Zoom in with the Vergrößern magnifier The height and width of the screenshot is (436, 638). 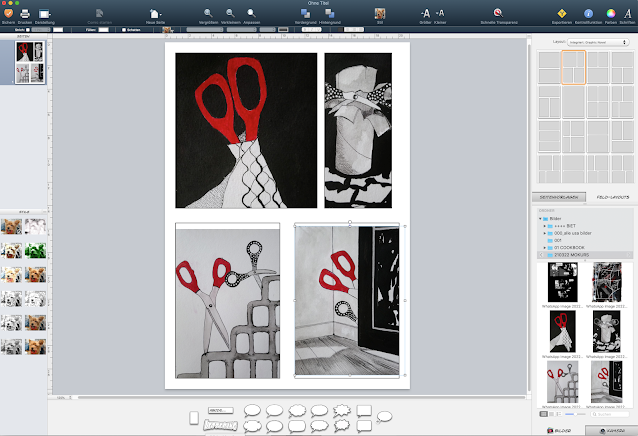[x=208, y=13]
